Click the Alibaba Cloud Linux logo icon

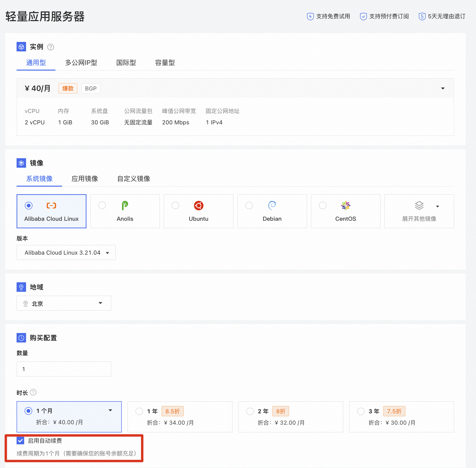point(51,206)
